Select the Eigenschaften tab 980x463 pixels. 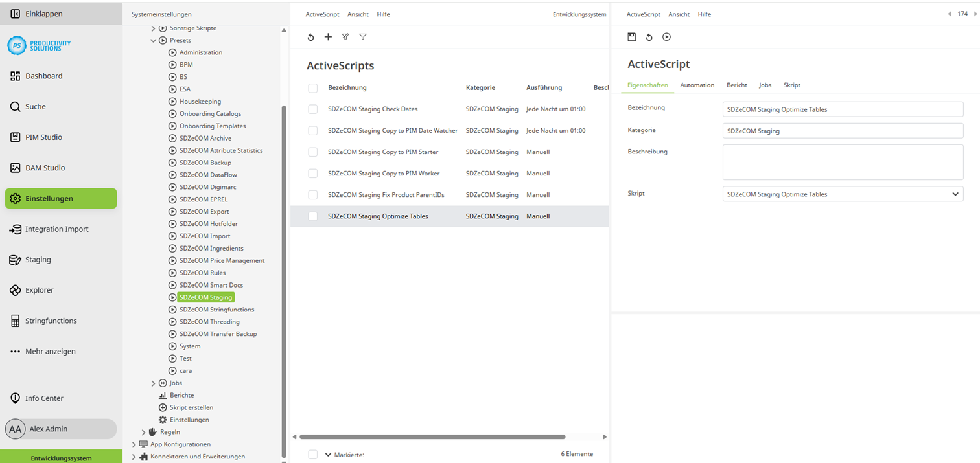[647, 85]
